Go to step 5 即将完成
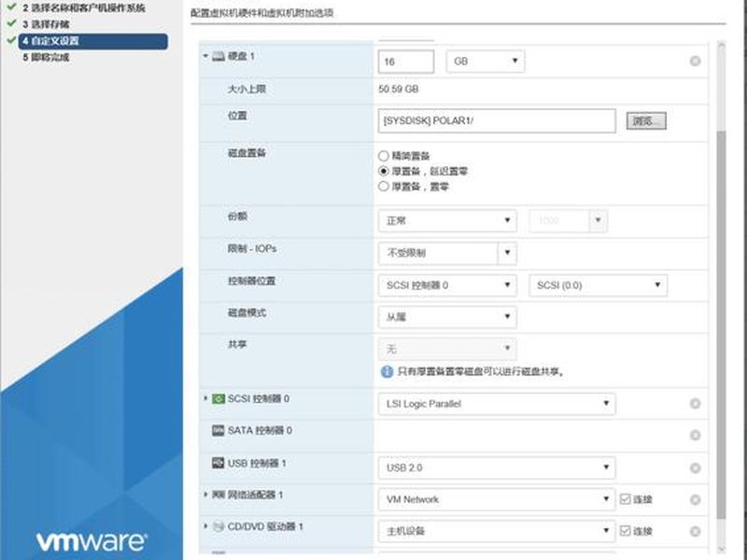 pyautogui.click(x=46, y=58)
